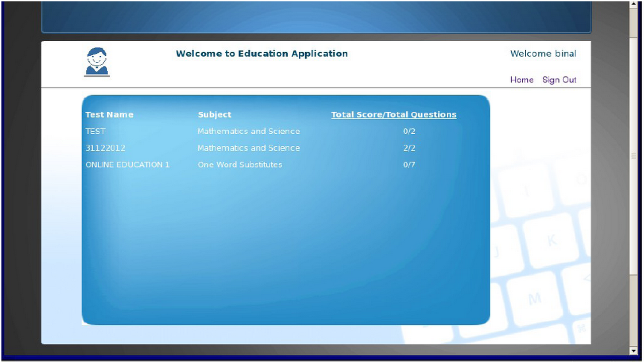Screen dimensions: 644x362
Task: Click Mathematics and Science in 31122012 row
Action: click(249, 148)
